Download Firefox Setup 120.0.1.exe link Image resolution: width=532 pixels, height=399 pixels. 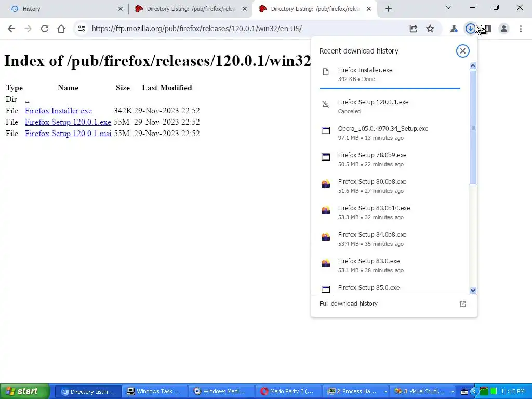pyautogui.click(x=68, y=122)
